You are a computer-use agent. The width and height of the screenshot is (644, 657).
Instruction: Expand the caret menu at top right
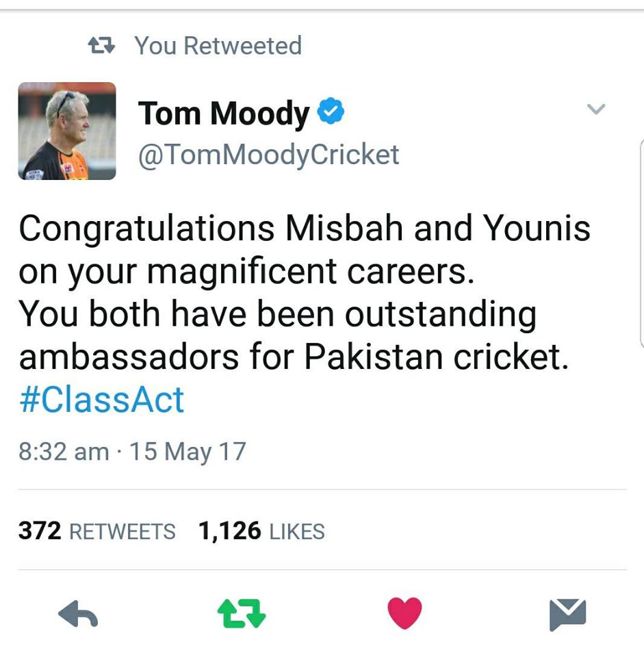(596, 108)
